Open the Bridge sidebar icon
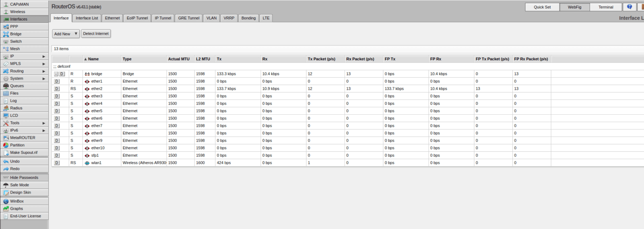 [x=6, y=34]
